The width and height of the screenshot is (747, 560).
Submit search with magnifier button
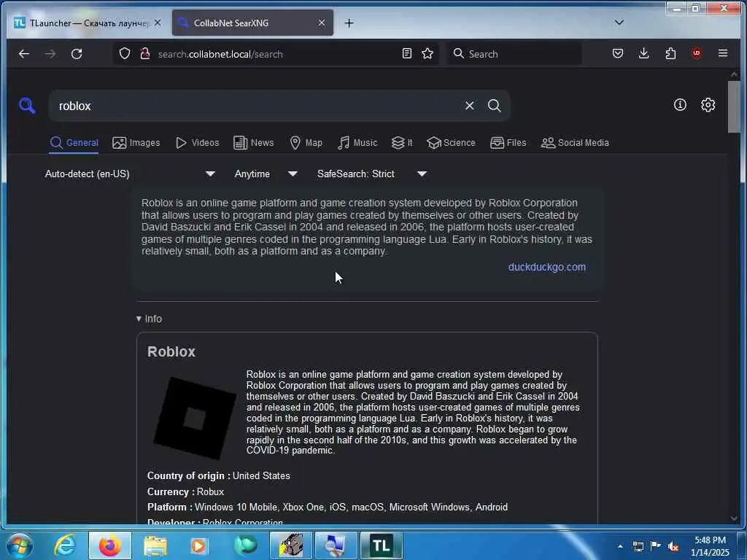[x=495, y=105]
